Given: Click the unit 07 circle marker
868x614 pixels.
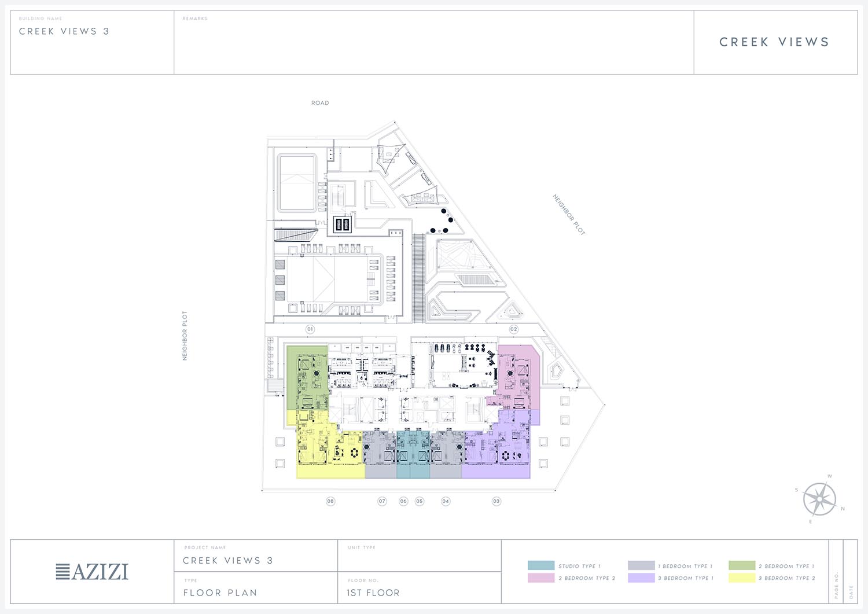Looking at the screenshot, I should pos(382,501).
